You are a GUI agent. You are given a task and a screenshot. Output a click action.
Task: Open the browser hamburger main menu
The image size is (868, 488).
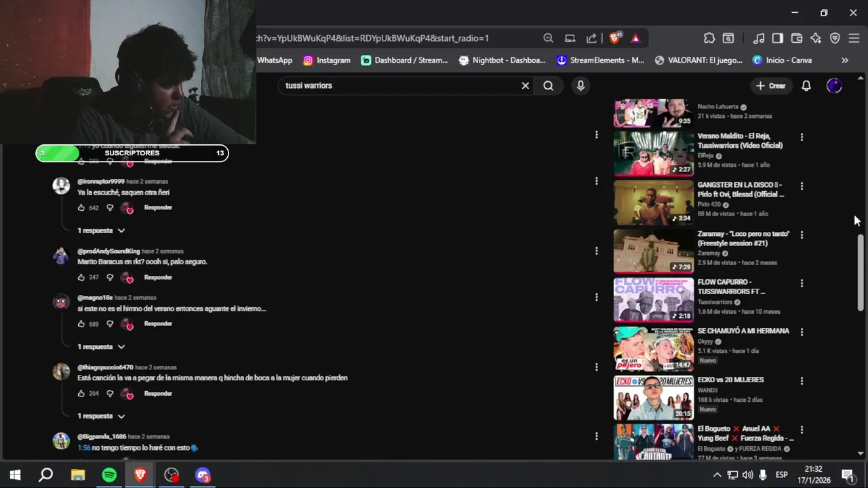coord(854,38)
